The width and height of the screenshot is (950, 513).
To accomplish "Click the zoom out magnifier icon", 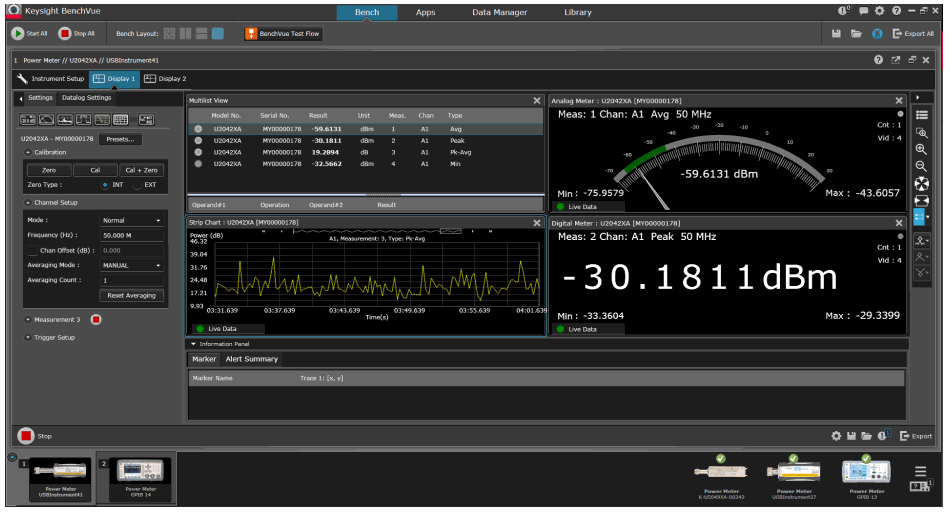I will pyautogui.click(x=921, y=166).
